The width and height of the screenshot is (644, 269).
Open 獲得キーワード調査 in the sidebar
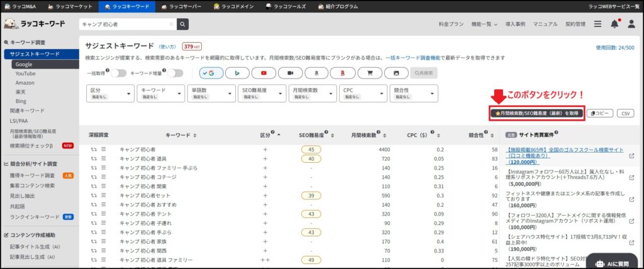pyautogui.click(x=33, y=175)
